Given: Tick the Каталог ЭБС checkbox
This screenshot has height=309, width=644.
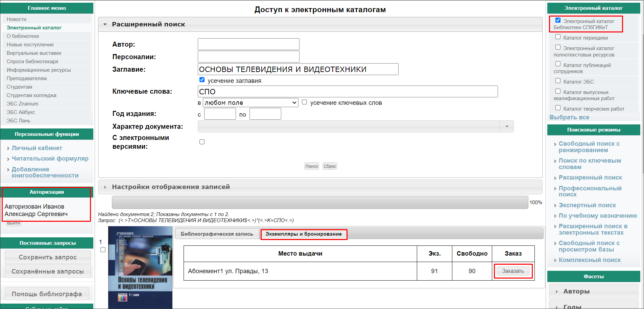Looking at the screenshot, I should [x=558, y=81].
